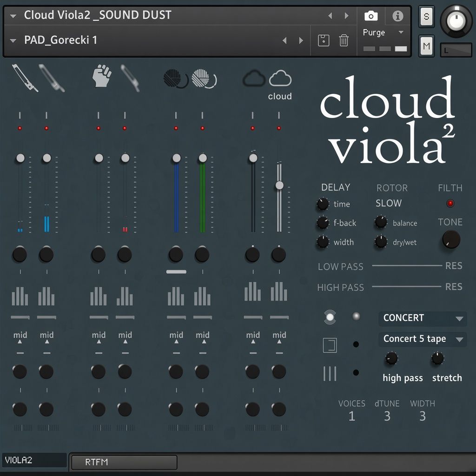
Task: Click the delay time knob
Action: click(x=323, y=204)
